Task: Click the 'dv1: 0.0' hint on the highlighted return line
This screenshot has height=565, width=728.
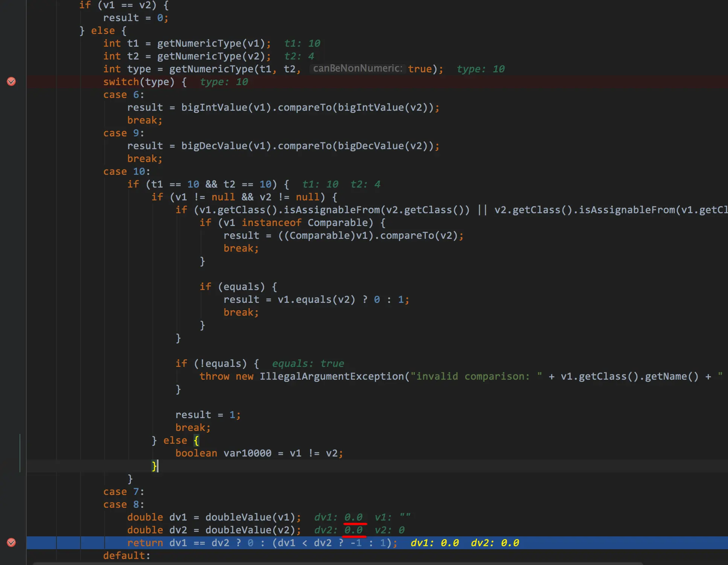Action: 434,543
